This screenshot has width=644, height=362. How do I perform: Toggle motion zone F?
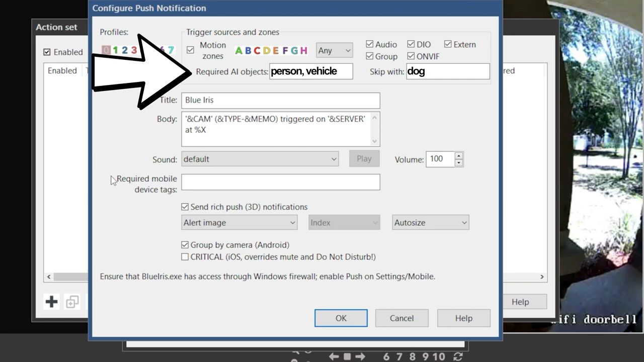pyautogui.click(x=285, y=50)
